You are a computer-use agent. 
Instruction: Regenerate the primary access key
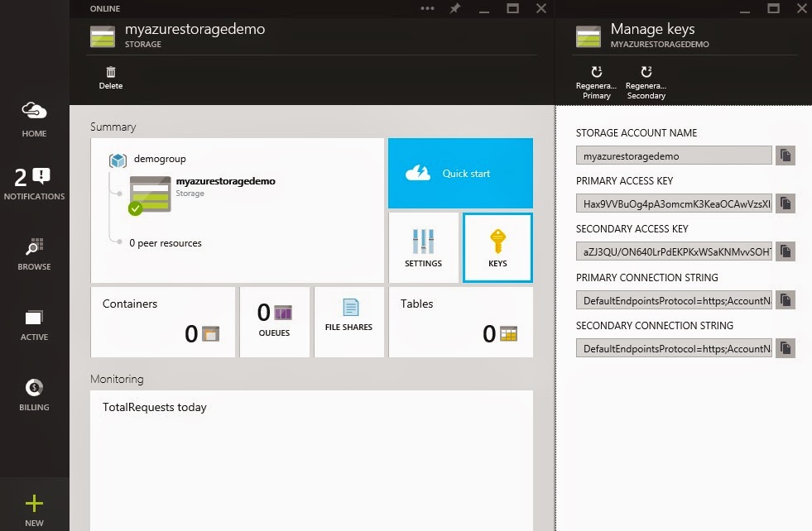[597, 82]
